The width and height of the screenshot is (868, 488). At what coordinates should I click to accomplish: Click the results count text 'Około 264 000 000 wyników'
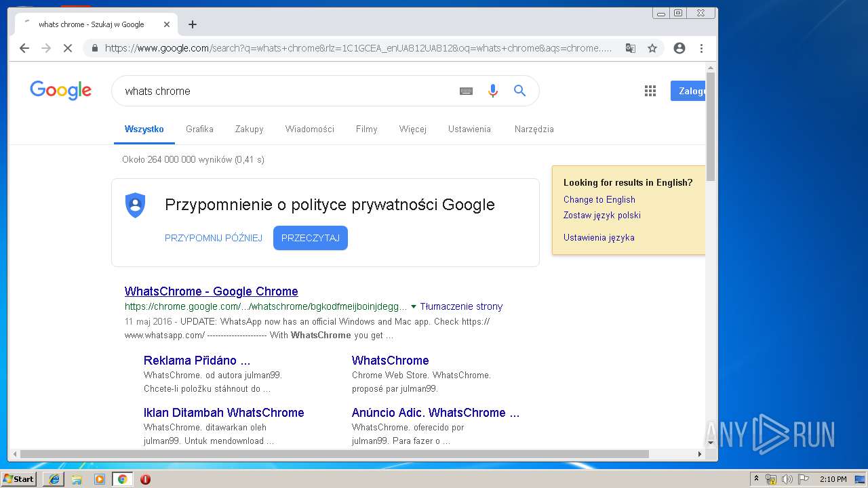point(178,160)
